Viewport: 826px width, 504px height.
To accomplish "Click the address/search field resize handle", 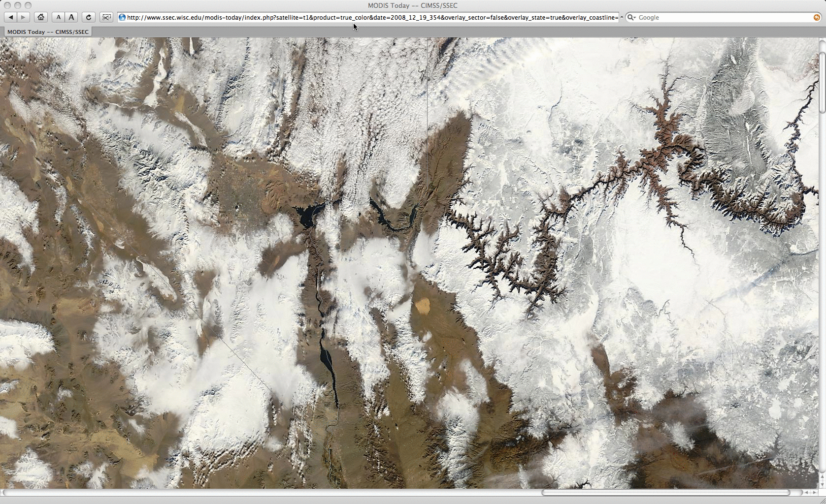I will coord(622,17).
